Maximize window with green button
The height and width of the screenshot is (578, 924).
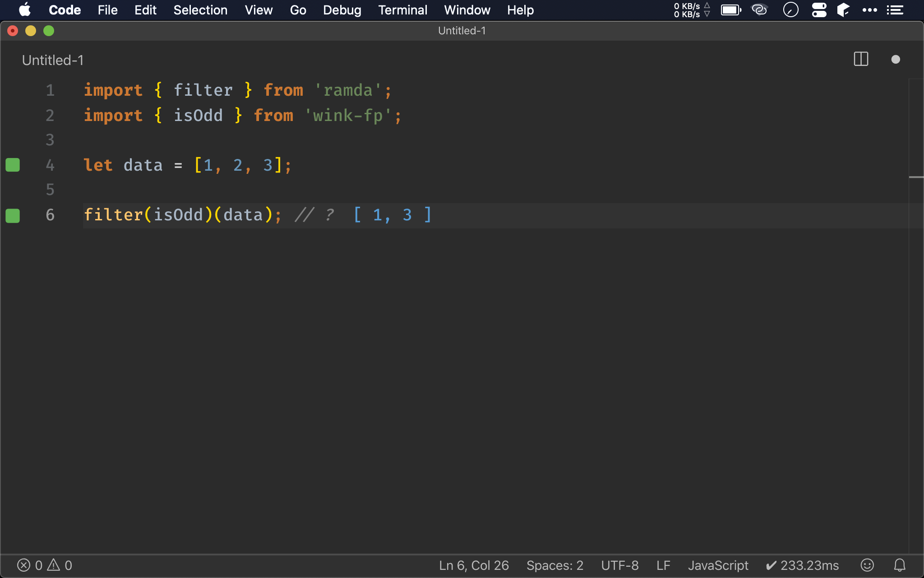pos(49,31)
